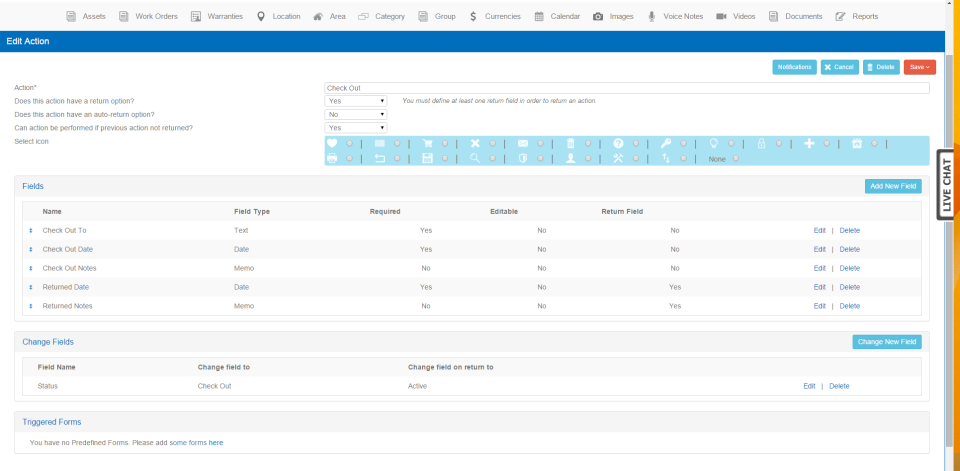
Task: Click the Add New Field button
Action: [892, 186]
